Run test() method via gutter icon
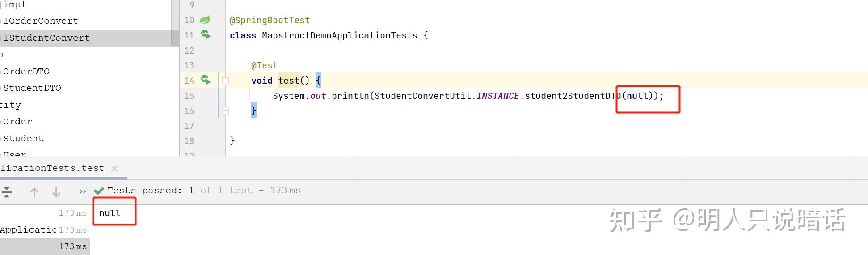 click(x=206, y=80)
